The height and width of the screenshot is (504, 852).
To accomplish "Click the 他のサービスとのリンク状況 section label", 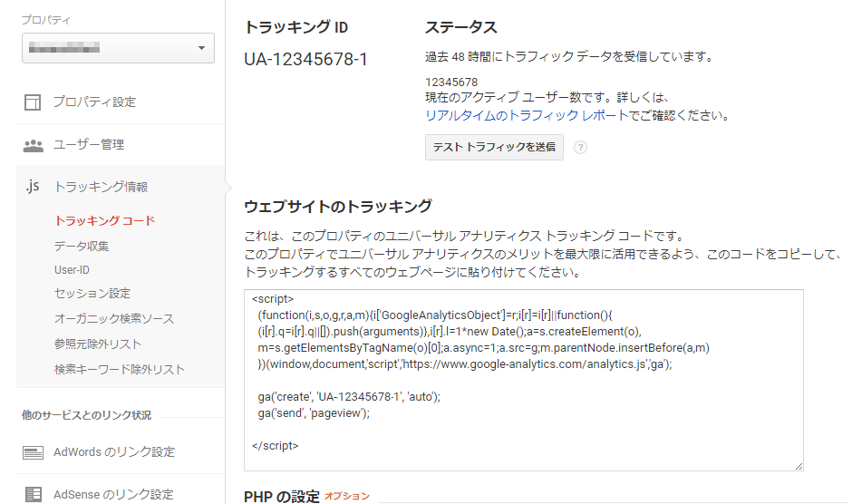I will [x=86, y=415].
